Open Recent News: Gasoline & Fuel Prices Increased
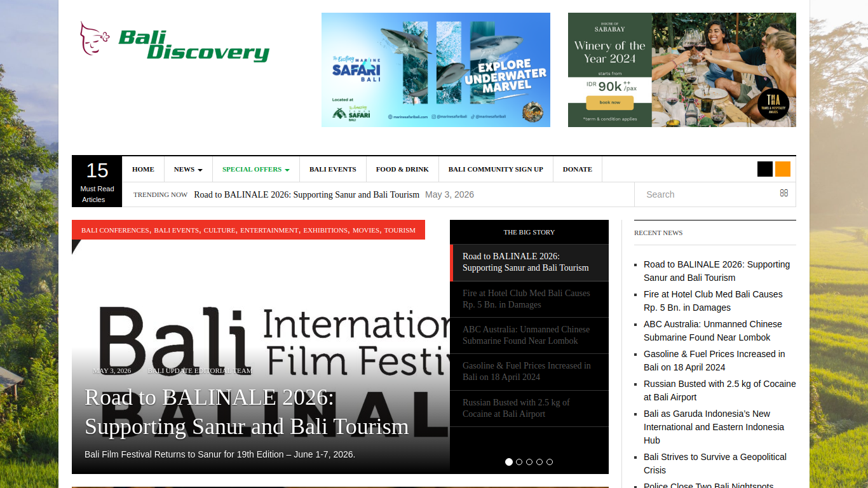The width and height of the screenshot is (868, 488). tap(714, 361)
